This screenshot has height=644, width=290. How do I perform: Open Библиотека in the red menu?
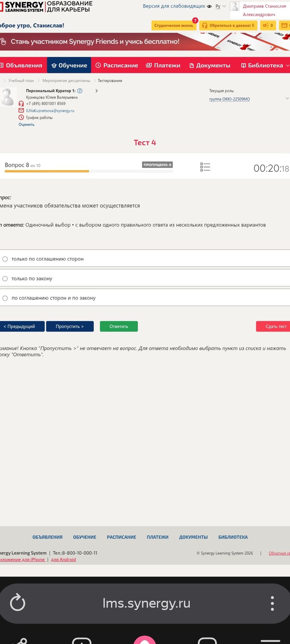262,65
